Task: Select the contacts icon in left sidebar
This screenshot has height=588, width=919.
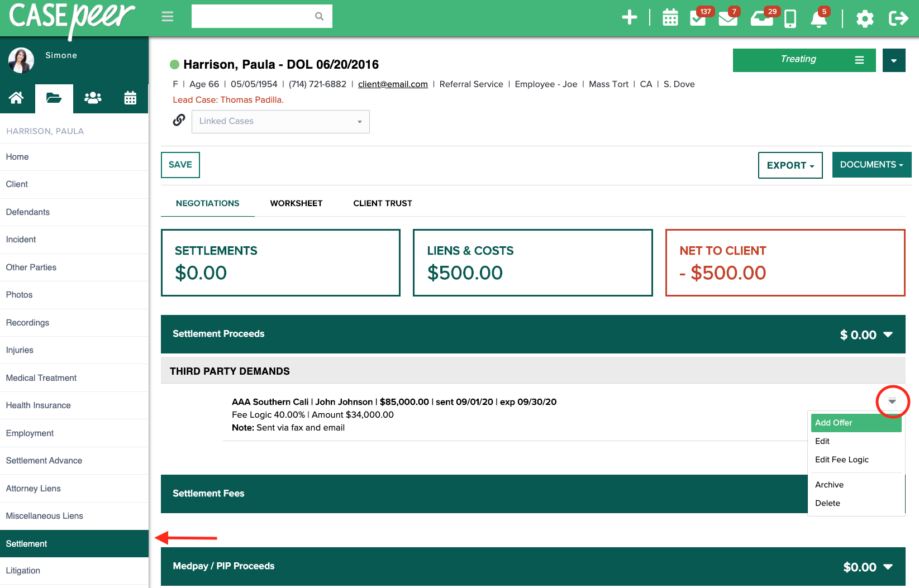Action: coord(92,98)
